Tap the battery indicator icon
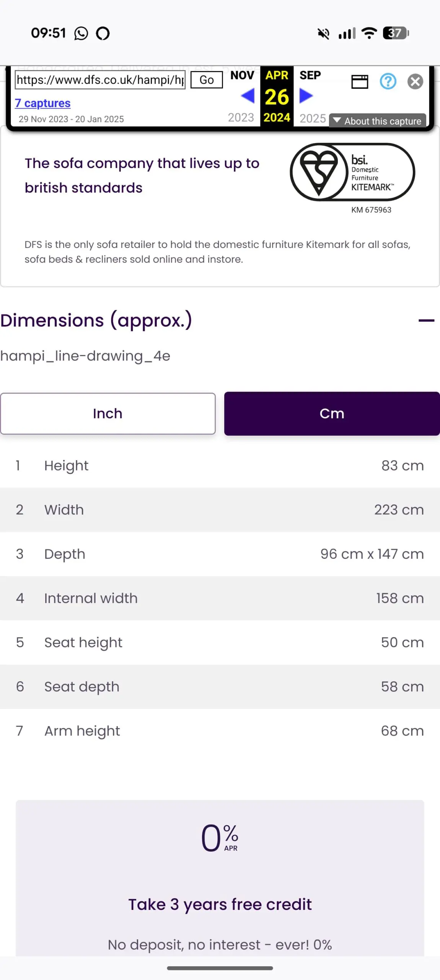 (x=396, y=33)
